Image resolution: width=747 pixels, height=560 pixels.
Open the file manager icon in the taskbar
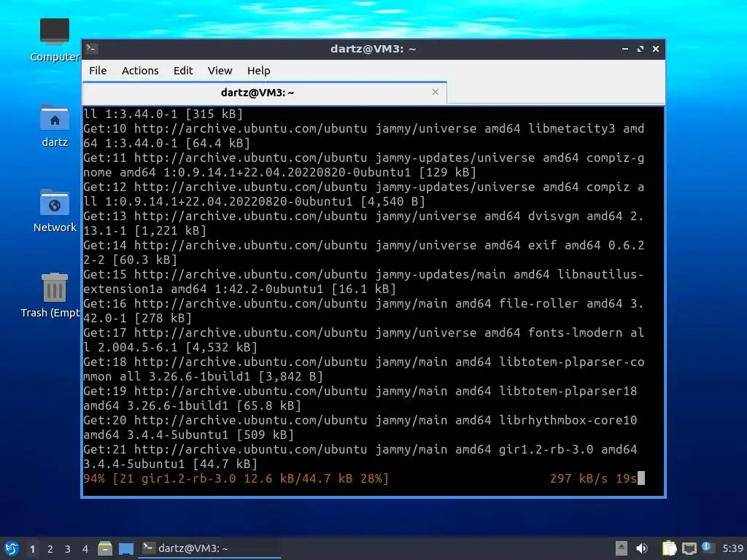[105, 548]
